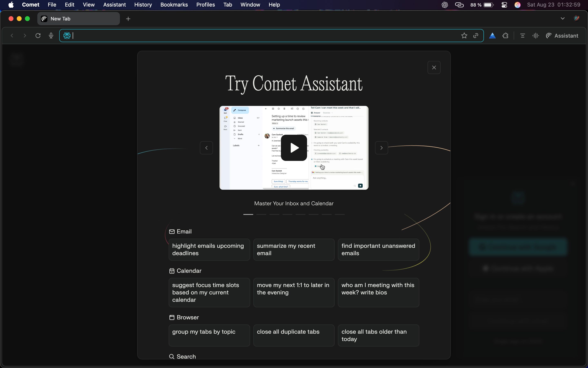
Task: Open the reading list lines icon
Action: [523, 36]
